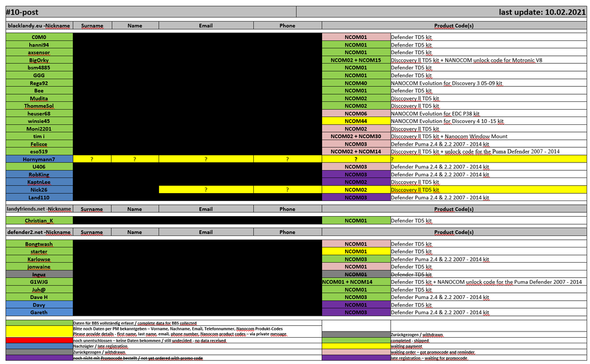Click legend text waiting order – got promocode
Image resolution: width=590 pixels, height=364 pixels.
(x=433, y=352)
